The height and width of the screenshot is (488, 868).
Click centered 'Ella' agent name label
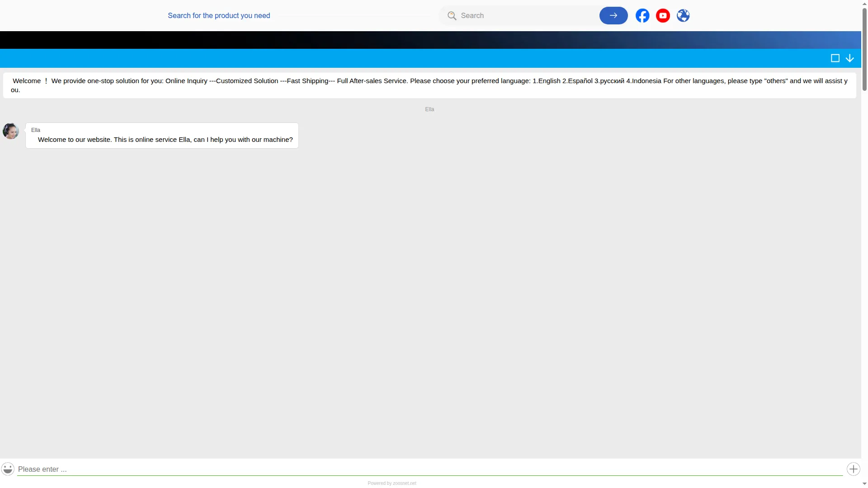429,109
